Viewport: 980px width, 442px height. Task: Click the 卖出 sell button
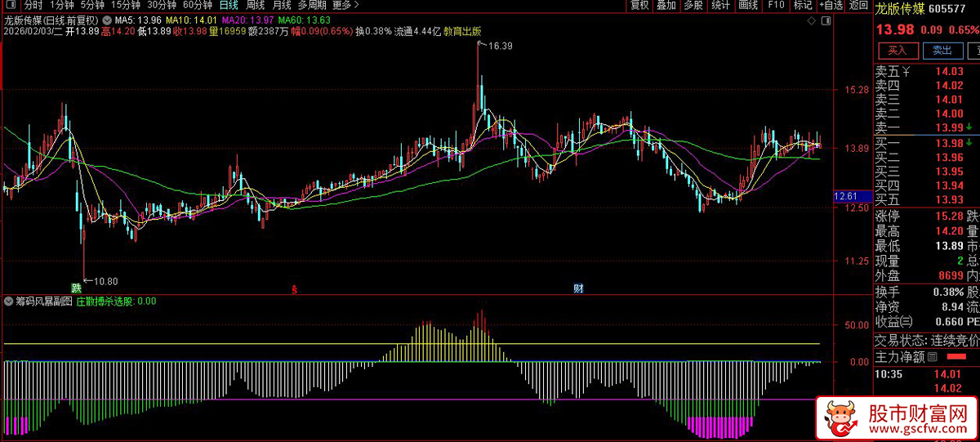point(942,51)
